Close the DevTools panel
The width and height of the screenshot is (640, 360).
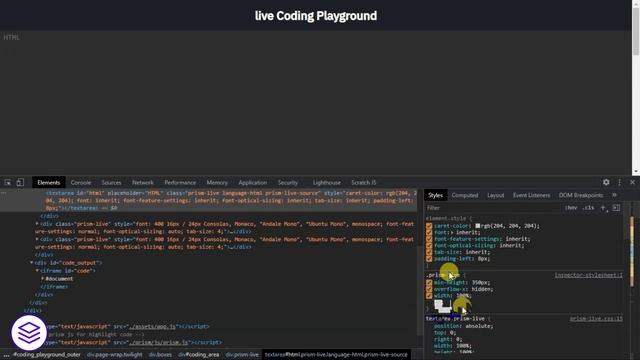tap(632, 182)
